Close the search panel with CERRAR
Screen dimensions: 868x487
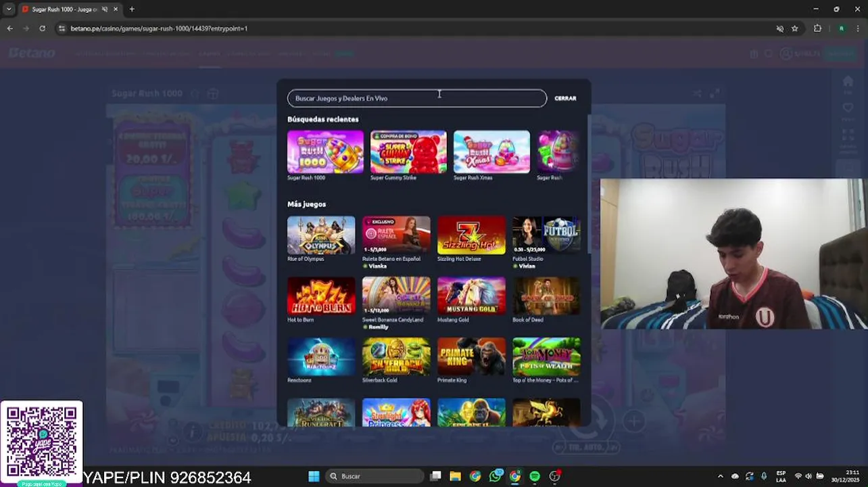click(x=565, y=98)
